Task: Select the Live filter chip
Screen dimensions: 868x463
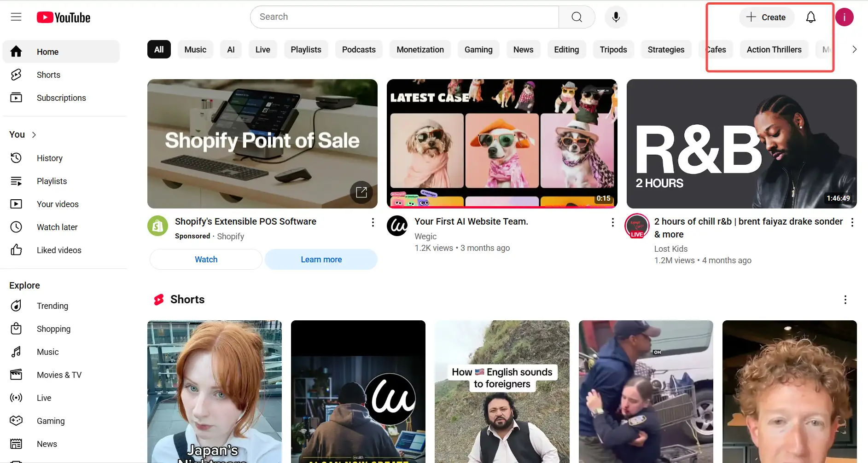Action: tap(262, 49)
